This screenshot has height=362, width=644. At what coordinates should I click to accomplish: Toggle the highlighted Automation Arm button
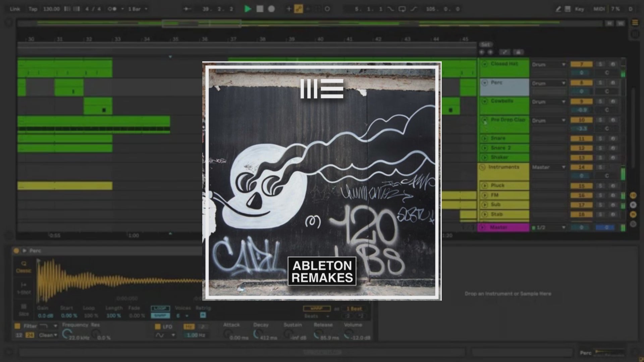pos(298,9)
